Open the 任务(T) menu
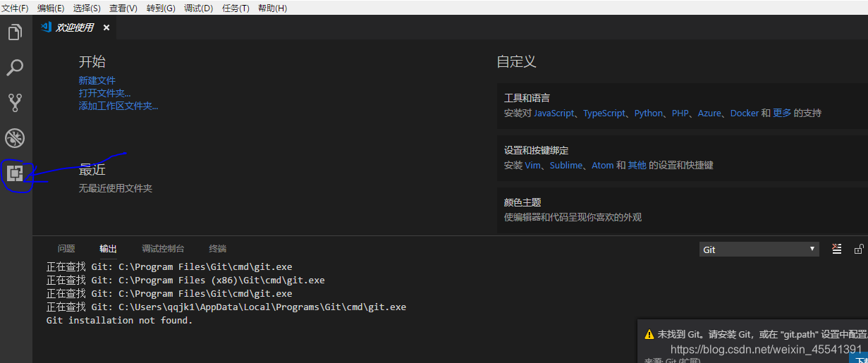 (236, 8)
